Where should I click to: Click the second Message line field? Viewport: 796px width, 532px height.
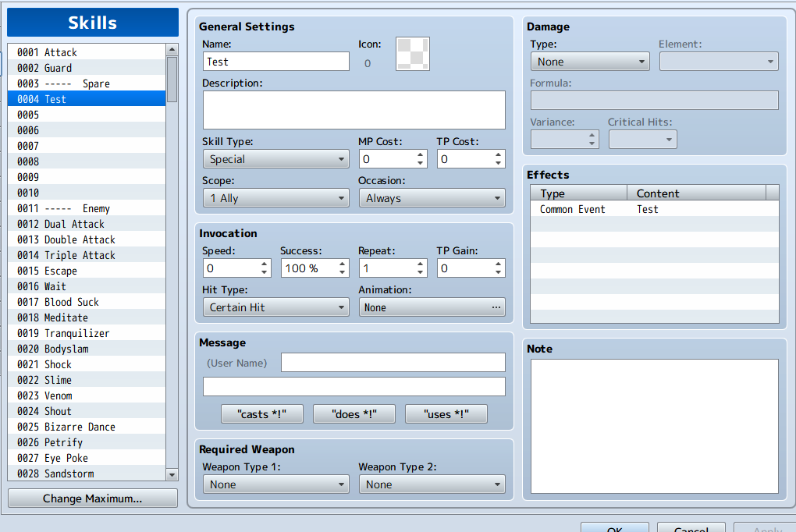pos(354,386)
